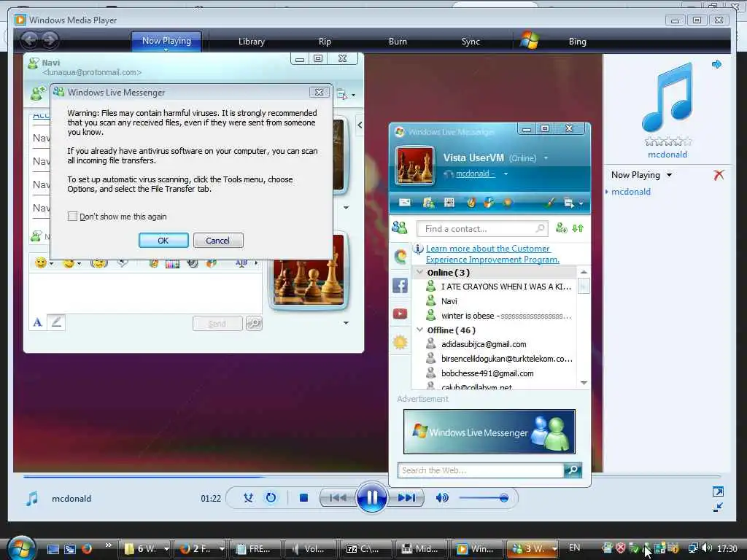Select mcdonald in the Now Playing list
Image resolution: width=747 pixels, height=560 pixels.
(x=631, y=192)
